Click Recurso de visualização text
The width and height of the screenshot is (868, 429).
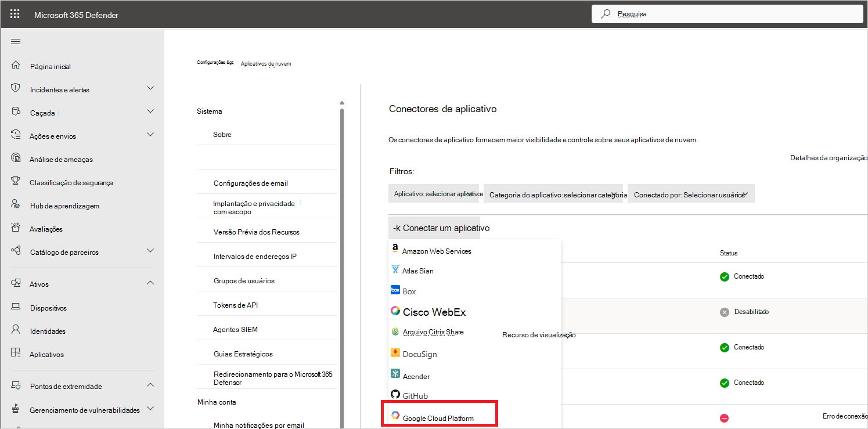point(539,335)
